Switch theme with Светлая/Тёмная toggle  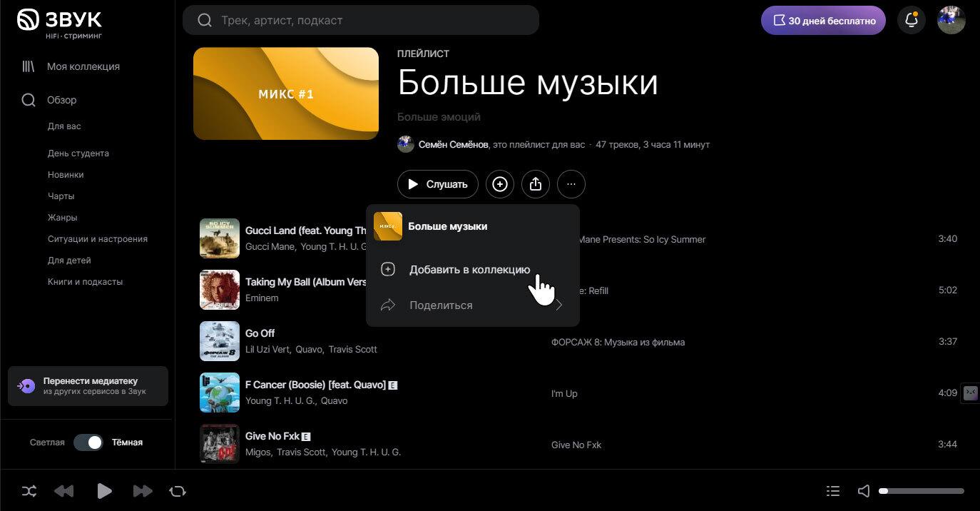click(88, 442)
